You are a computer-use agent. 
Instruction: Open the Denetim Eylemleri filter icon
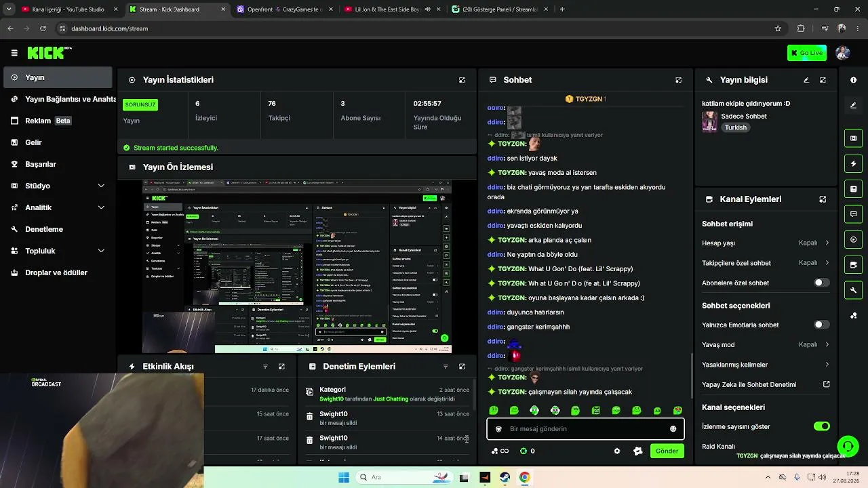tap(446, 367)
